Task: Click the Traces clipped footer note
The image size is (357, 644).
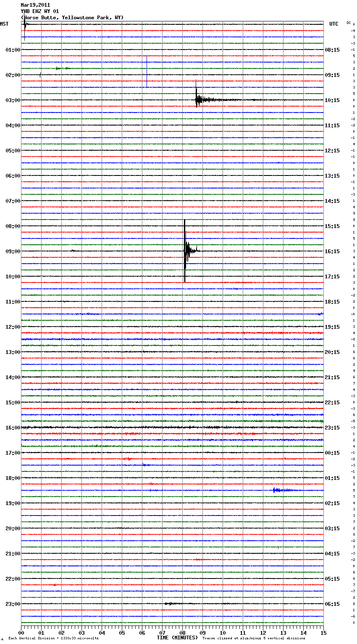Action: 254,638
